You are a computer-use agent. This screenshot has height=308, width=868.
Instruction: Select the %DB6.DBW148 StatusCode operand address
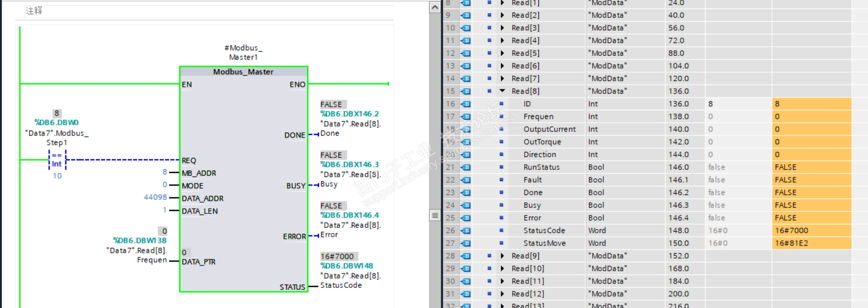click(347, 266)
